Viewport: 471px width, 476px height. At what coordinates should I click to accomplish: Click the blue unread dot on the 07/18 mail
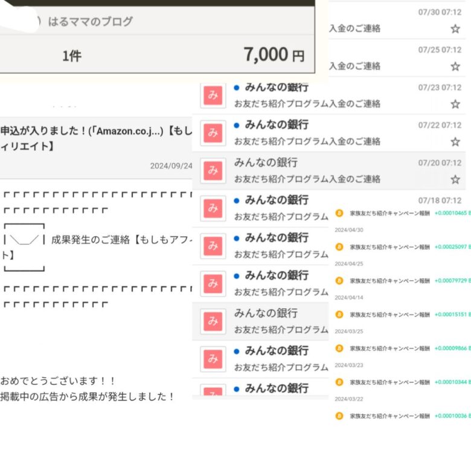(x=237, y=201)
